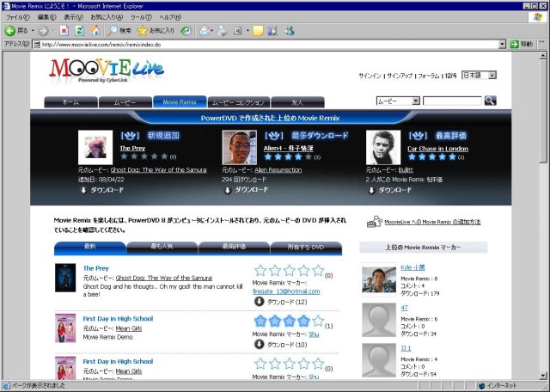Click the サインアップ link

400,76
